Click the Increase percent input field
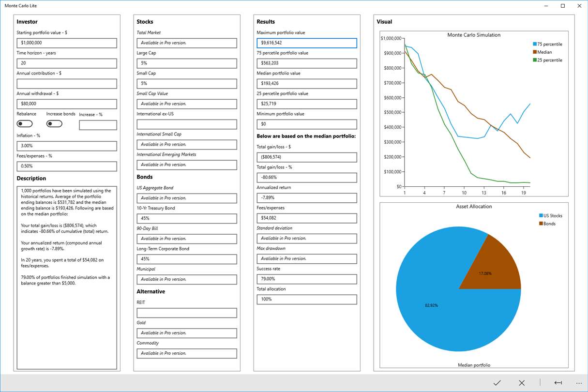 click(x=98, y=125)
